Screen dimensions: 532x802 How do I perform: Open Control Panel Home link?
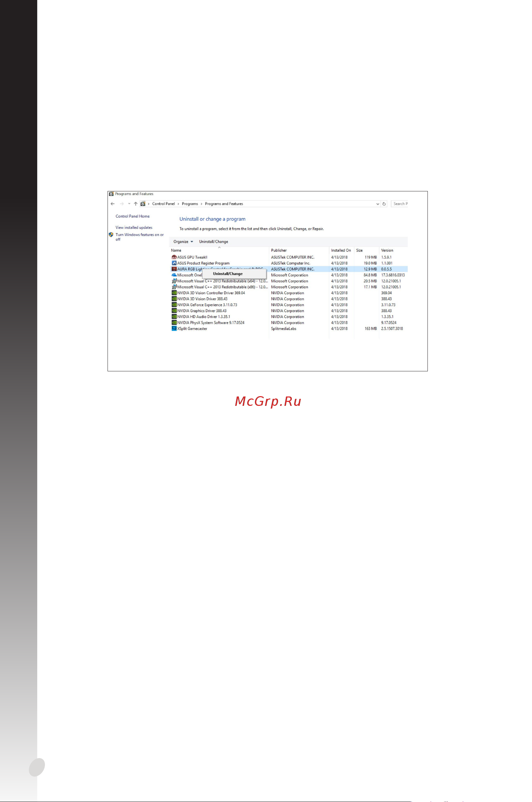click(x=133, y=216)
